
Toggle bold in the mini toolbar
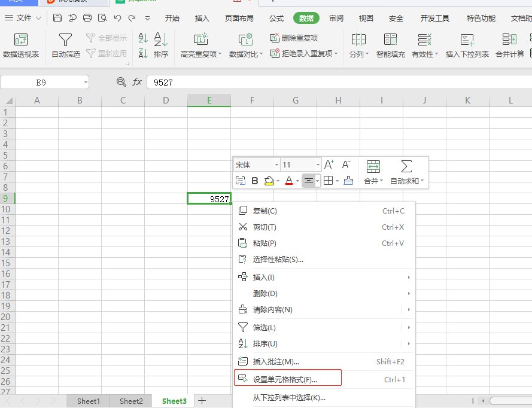pos(255,181)
